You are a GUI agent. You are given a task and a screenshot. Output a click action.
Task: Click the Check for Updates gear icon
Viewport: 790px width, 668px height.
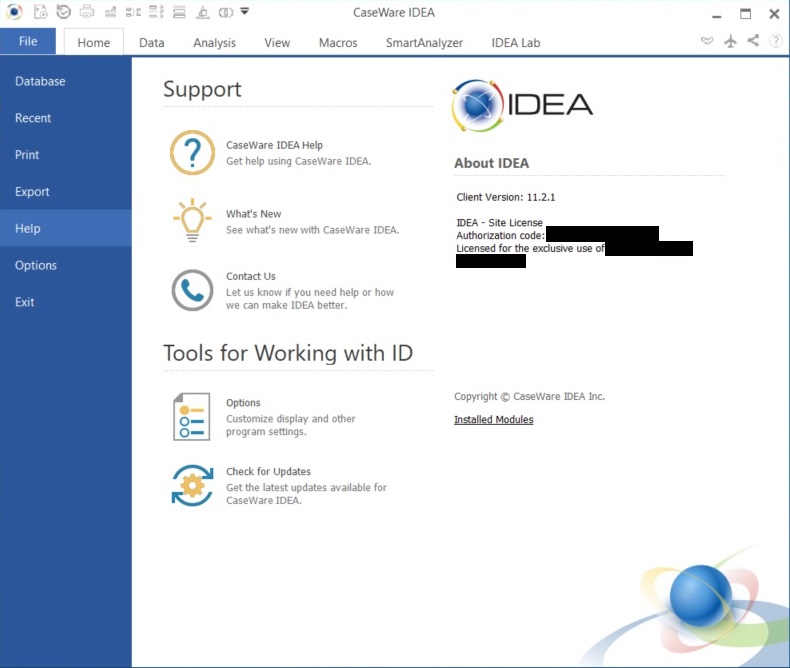[x=192, y=486]
